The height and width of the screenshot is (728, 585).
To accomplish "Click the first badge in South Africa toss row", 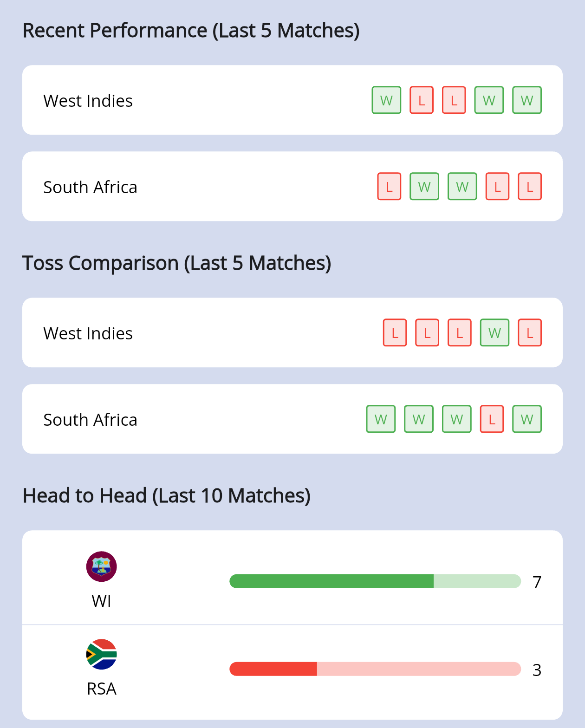I will 381,419.
